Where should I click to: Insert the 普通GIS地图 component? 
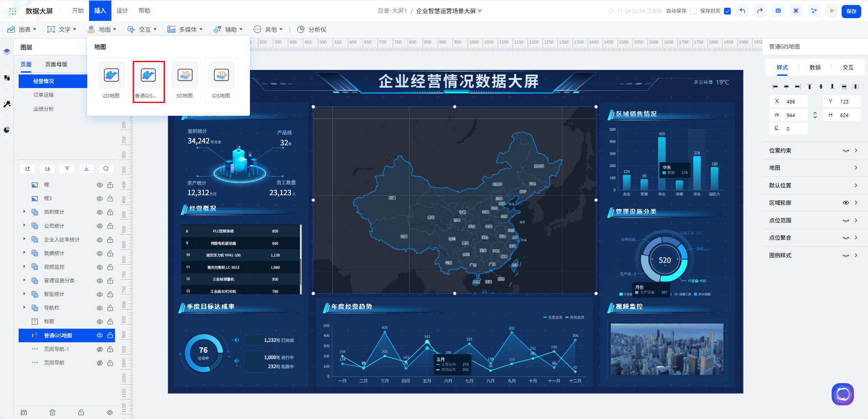pos(148,82)
